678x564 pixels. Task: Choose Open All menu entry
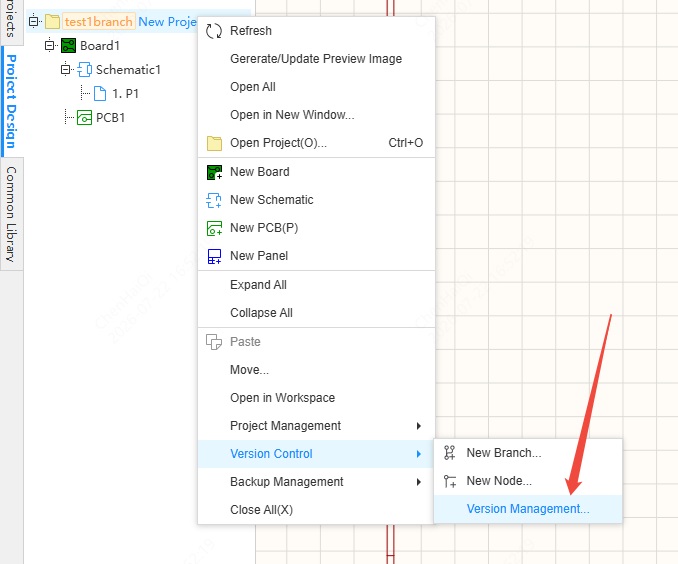click(316, 87)
